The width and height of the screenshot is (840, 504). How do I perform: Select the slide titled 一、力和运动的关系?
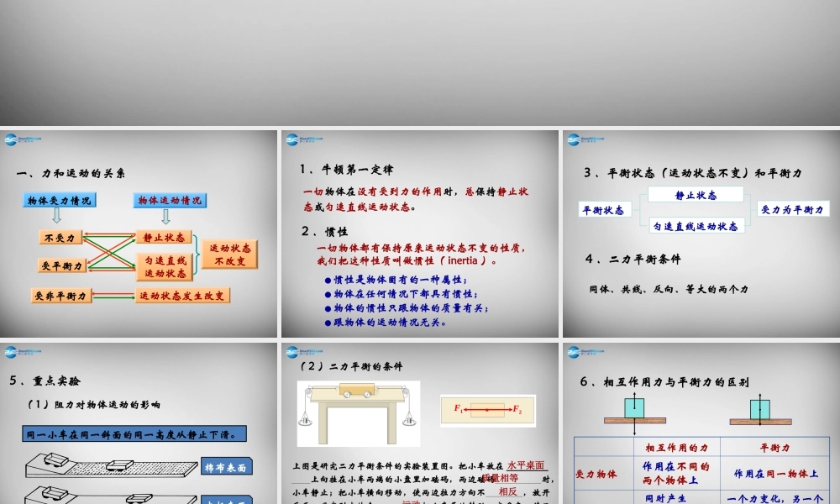coord(139,234)
